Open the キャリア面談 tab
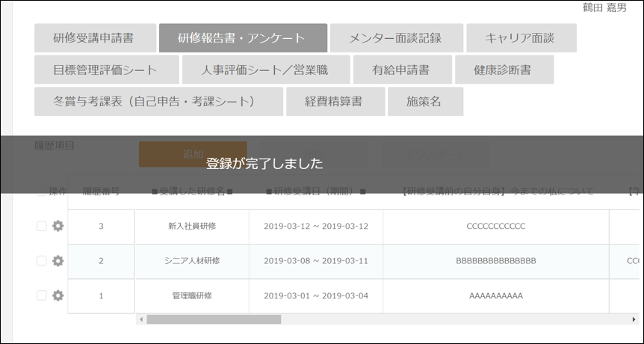Viewport: 644px width, 344px height. 521,38
